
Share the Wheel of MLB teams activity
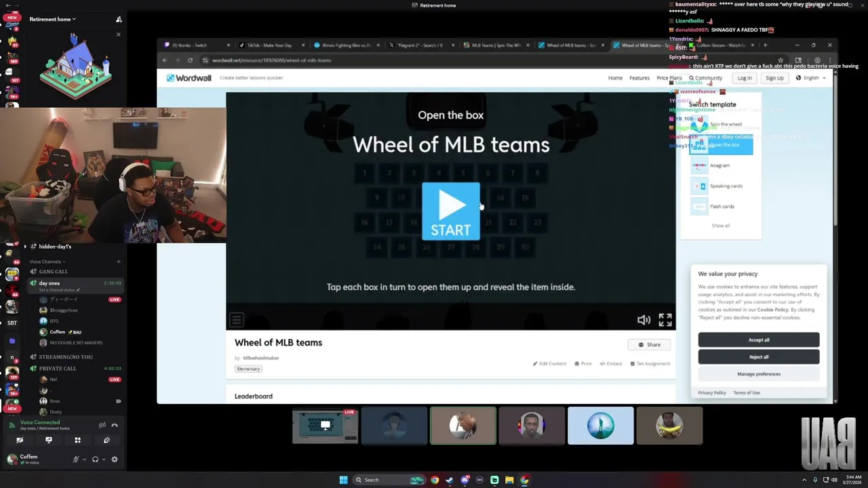point(649,344)
